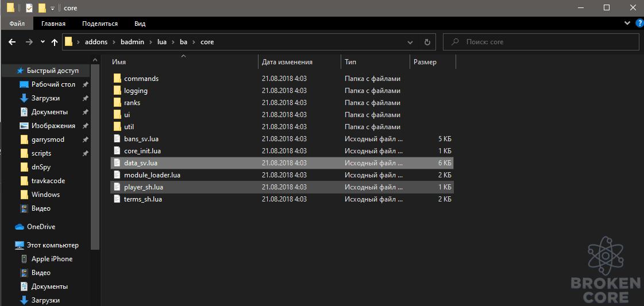Open Видео under Этот компьютер
The height and width of the screenshot is (306, 644).
(x=36, y=273)
